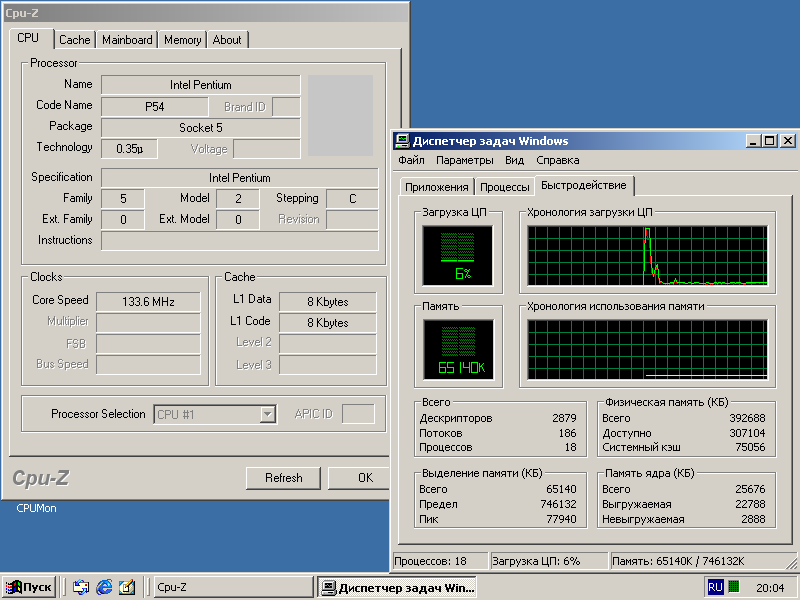Expand the Processor Selection dropdown

coord(267,414)
